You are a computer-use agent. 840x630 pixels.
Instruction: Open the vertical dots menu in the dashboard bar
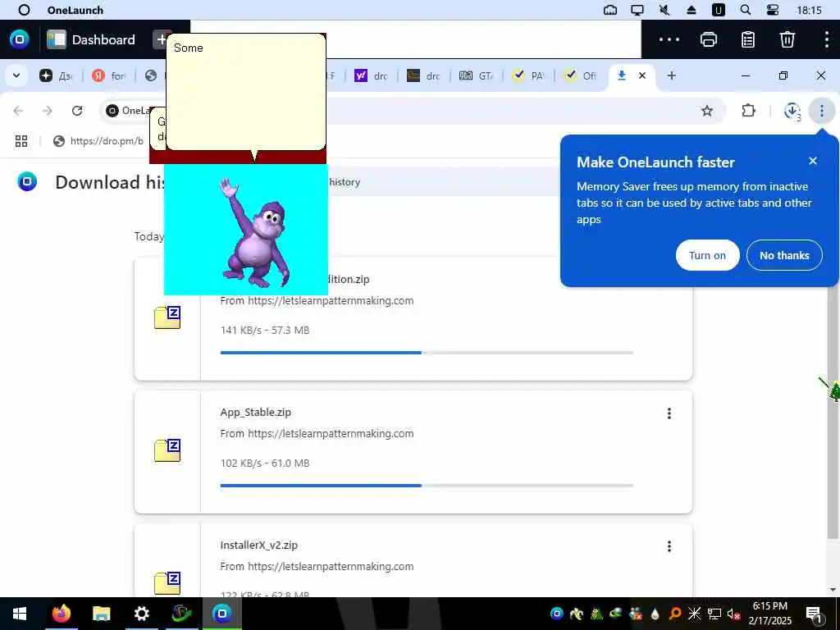click(x=827, y=39)
